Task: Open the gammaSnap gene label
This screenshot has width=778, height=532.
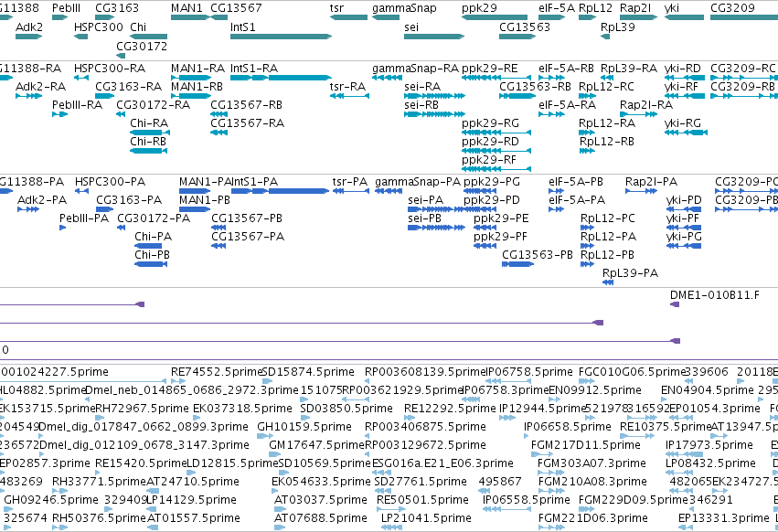Action: (x=404, y=8)
